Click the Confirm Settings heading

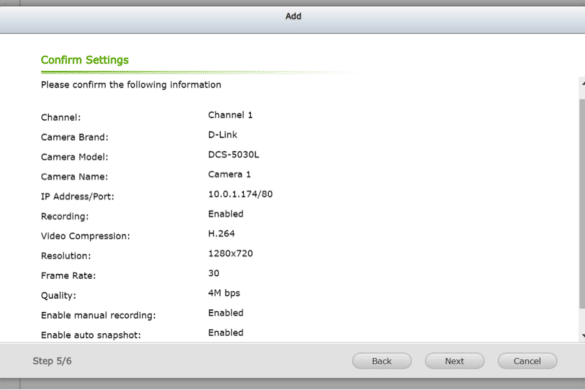point(85,60)
